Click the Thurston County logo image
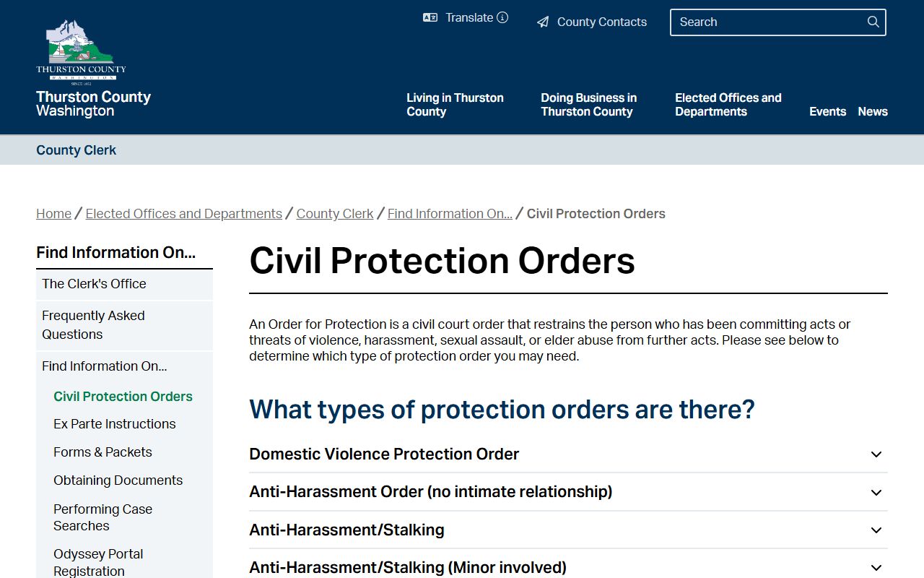The image size is (924, 578). pos(81,52)
